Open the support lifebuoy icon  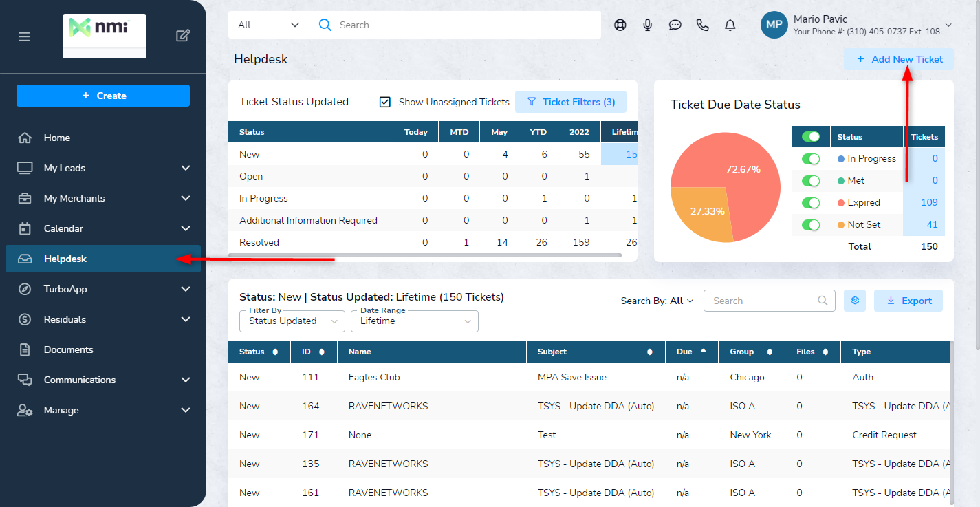(620, 25)
